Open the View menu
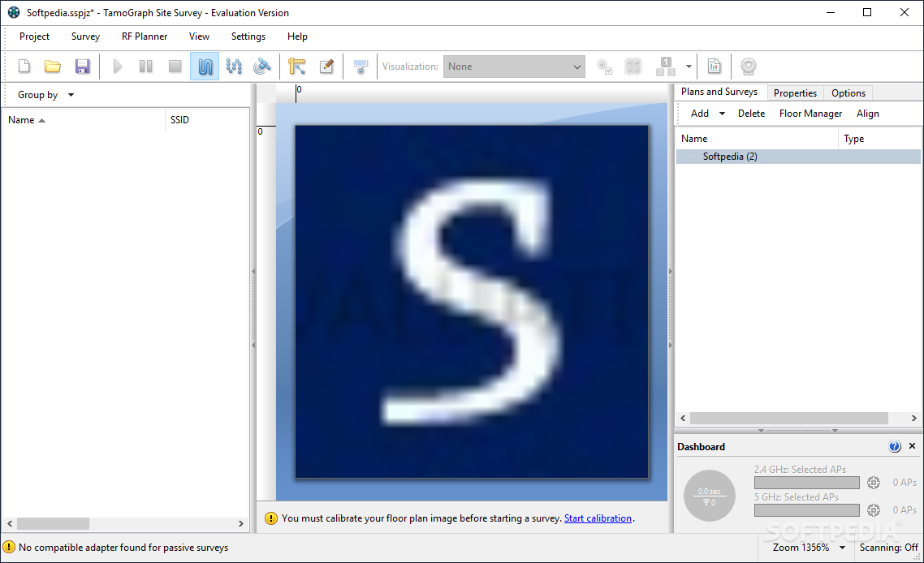 coord(199,37)
